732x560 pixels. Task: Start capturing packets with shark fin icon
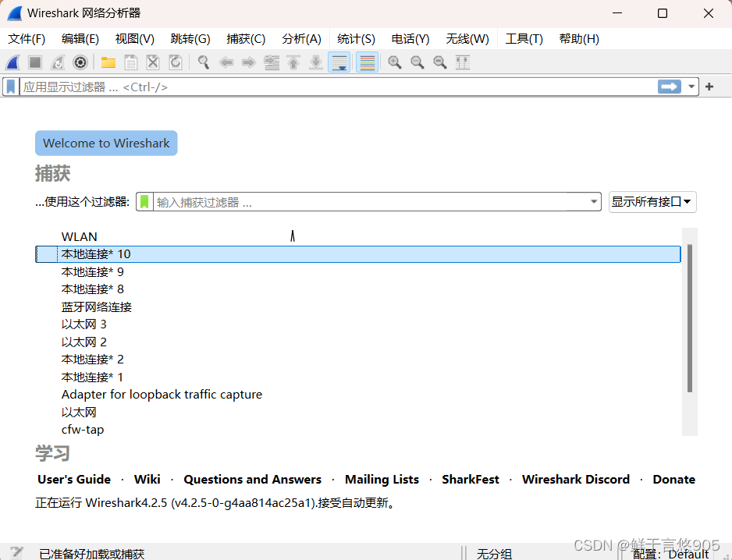(x=13, y=62)
